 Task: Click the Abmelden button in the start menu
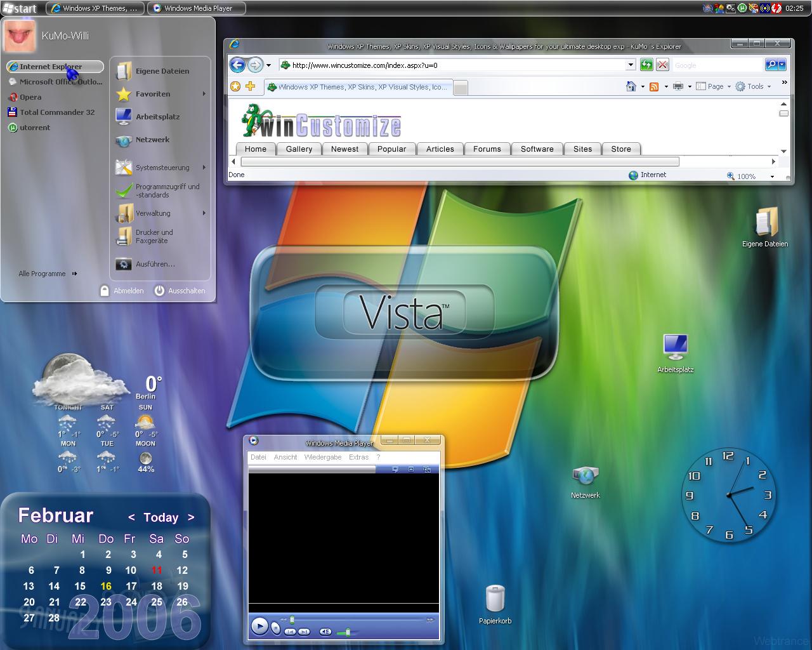click(122, 291)
